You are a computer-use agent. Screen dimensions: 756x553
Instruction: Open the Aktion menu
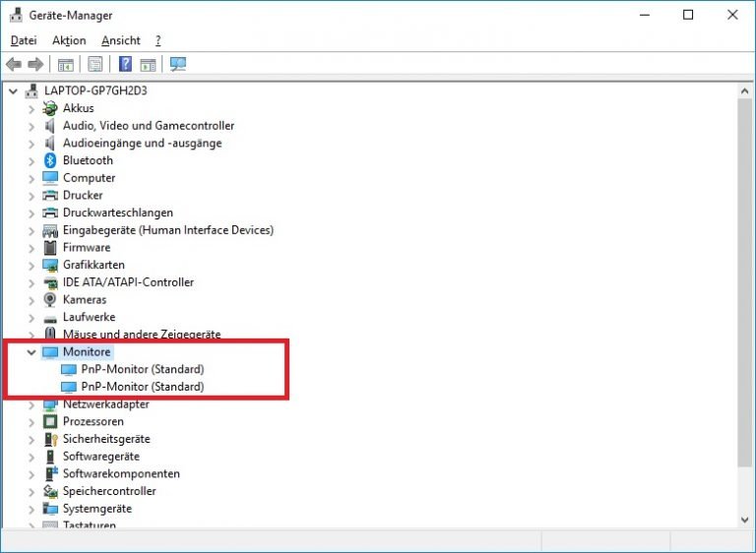(x=69, y=40)
